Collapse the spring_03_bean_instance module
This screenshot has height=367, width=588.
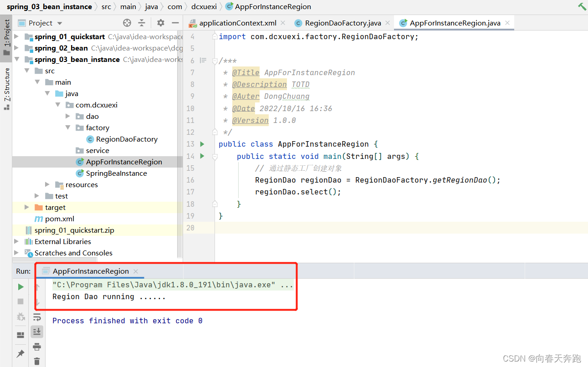tap(17, 59)
